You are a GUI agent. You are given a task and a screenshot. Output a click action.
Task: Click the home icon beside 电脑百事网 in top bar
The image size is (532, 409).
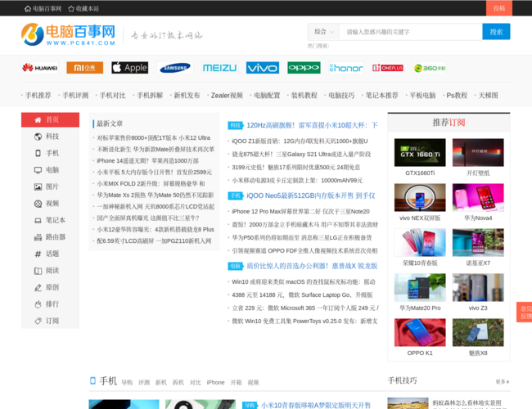pos(28,9)
